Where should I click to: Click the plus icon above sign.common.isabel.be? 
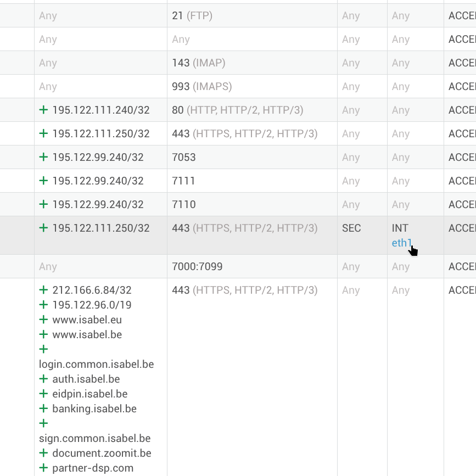tap(43, 423)
